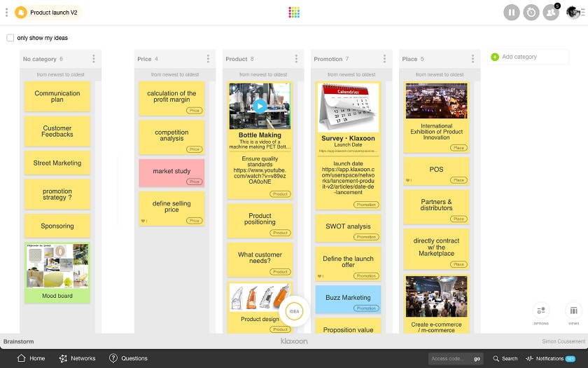Open the participants icon with badge

click(x=551, y=13)
